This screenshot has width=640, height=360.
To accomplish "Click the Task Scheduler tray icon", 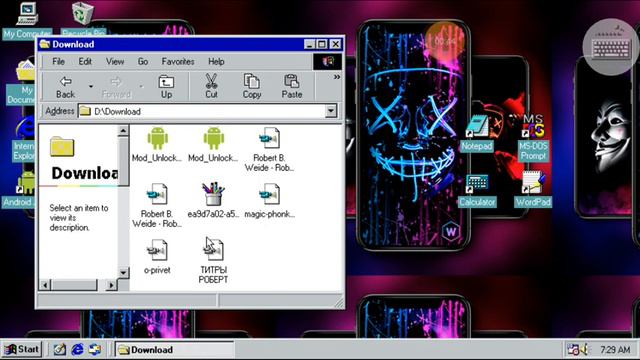I will click(573, 350).
